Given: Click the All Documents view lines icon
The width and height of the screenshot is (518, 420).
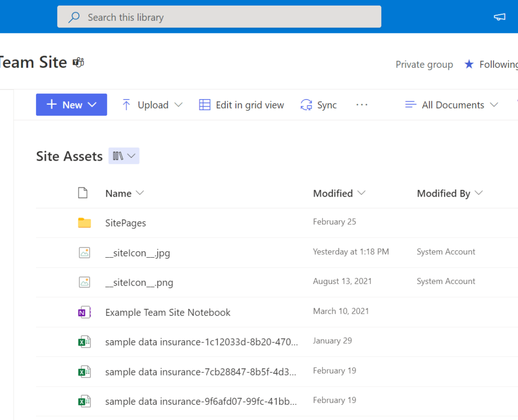Looking at the screenshot, I should pyautogui.click(x=411, y=105).
